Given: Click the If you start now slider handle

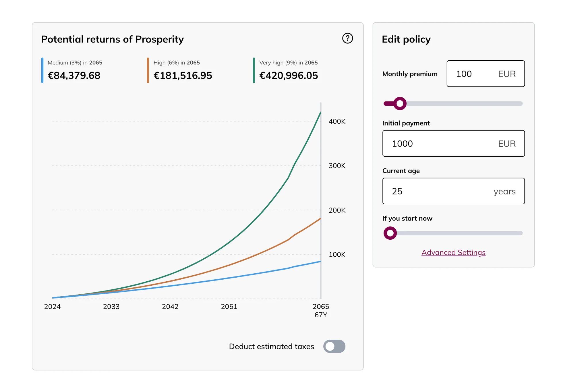Looking at the screenshot, I should click(x=390, y=233).
